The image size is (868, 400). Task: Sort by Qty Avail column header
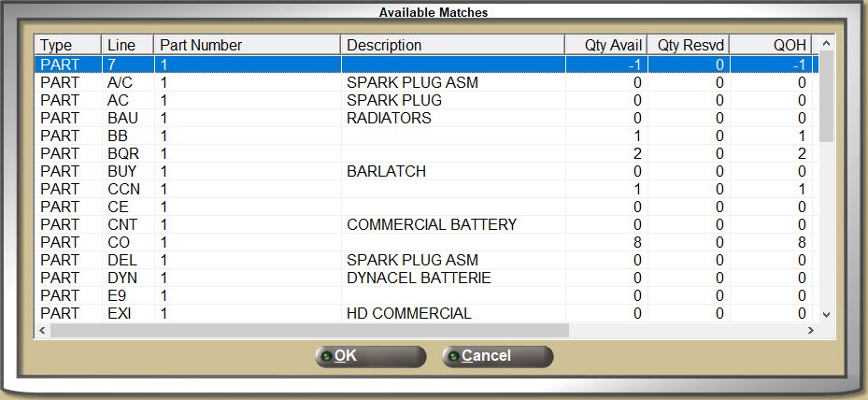[x=607, y=45]
